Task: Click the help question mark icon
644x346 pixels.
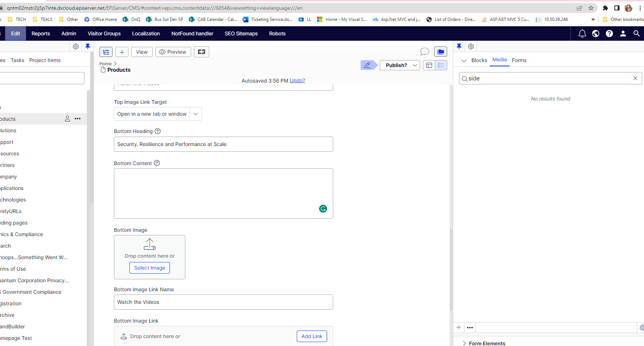Action: pos(609,34)
